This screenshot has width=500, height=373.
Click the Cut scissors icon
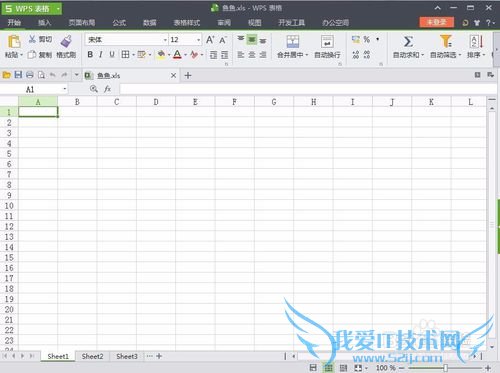(32, 39)
